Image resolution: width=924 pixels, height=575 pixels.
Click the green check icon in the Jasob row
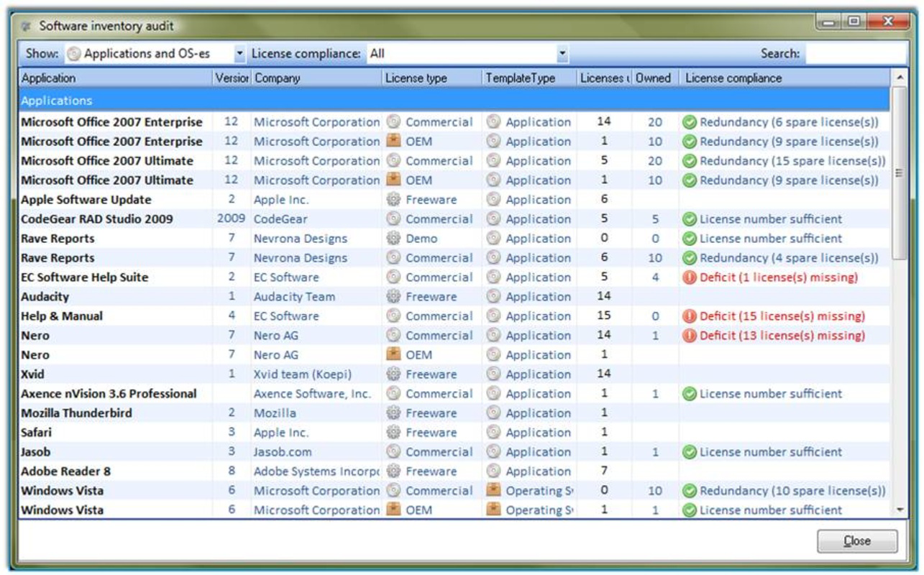point(690,452)
